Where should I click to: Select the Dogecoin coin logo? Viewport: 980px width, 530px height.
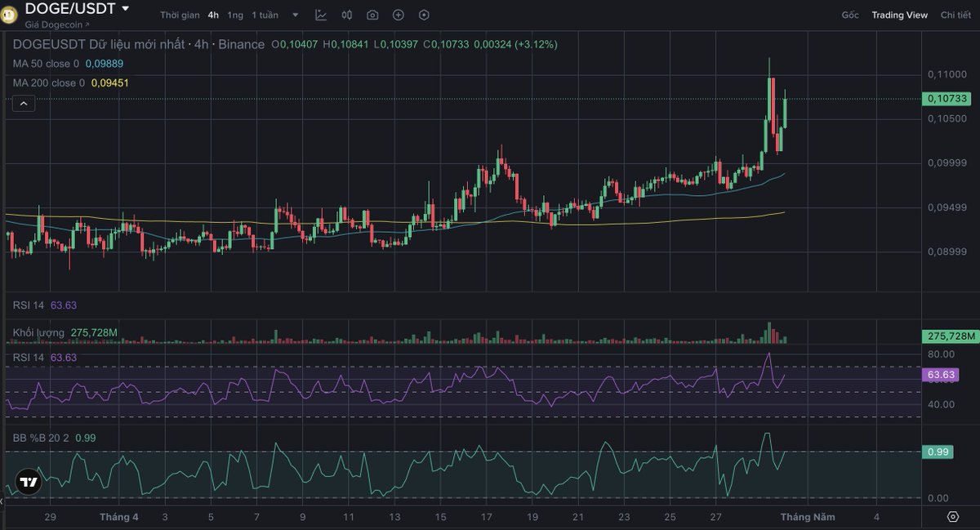coord(11,11)
